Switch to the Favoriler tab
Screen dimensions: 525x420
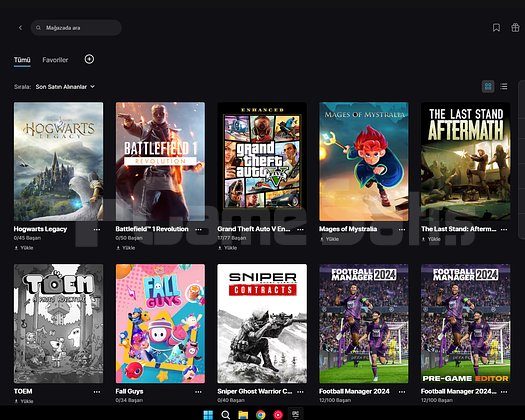pyautogui.click(x=55, y=60)
